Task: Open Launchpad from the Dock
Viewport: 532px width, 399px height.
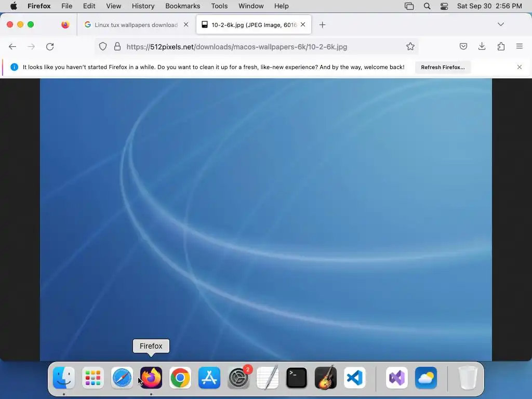Action: click(x=93, y=378)
